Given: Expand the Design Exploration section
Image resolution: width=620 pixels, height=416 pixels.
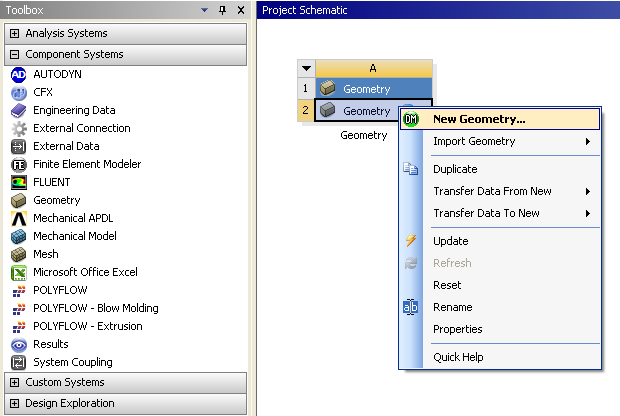Looking at the screenshot, I should click(x=14, y=403).
